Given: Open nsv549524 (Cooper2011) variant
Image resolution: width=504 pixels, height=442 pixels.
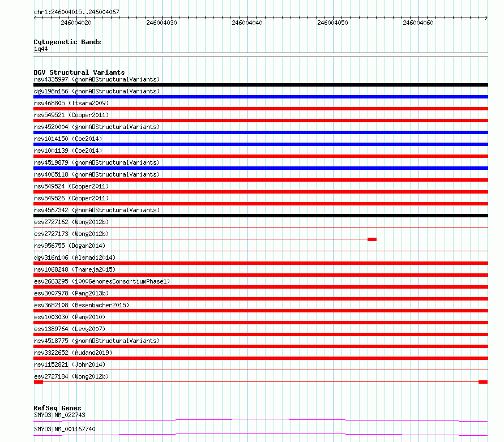Looking at the screenshot, I should (71, 186).
